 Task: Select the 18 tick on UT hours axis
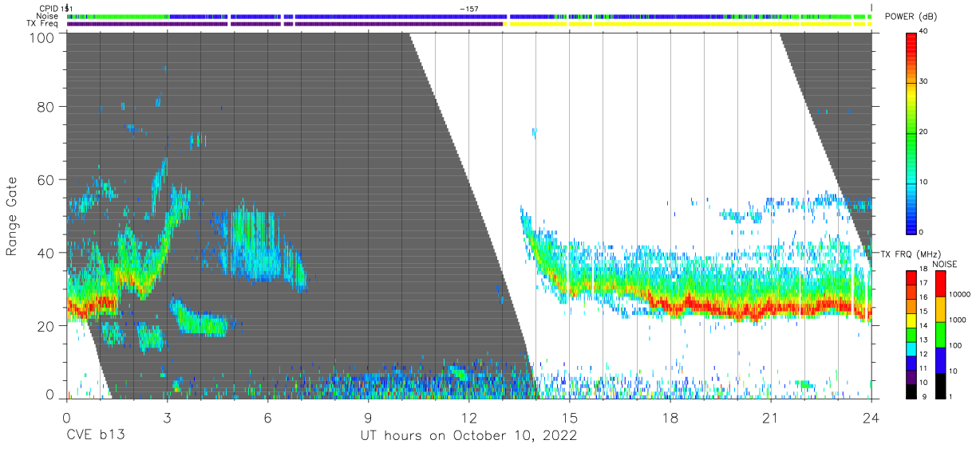(x=670, y=417)
